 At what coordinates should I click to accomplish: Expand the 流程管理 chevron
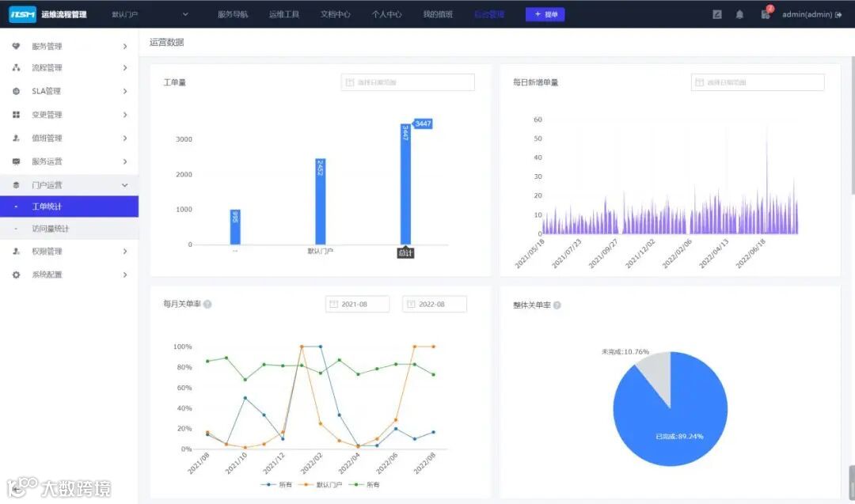[125, 67]
